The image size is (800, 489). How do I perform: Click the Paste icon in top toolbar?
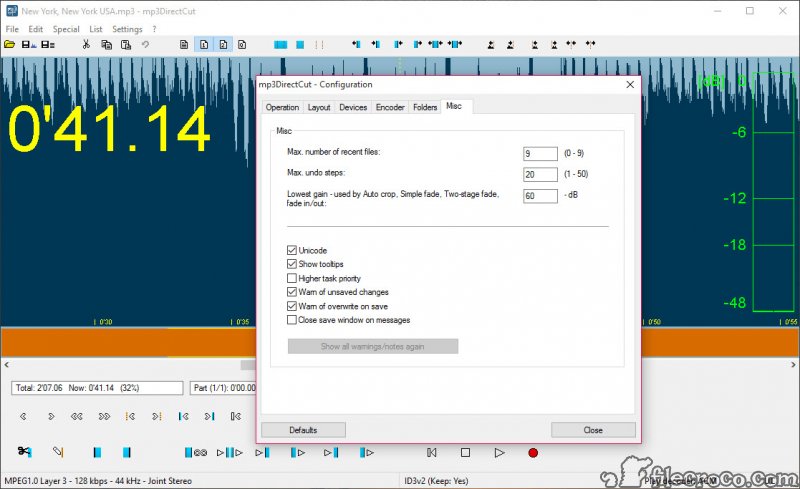click(x=126, y=45)
